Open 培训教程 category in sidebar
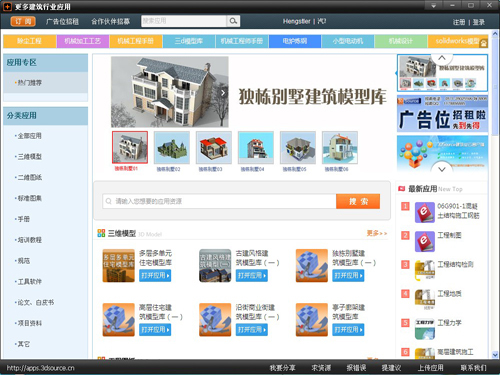This screenshot has width=500, height=375. click(x=29, y=240)
